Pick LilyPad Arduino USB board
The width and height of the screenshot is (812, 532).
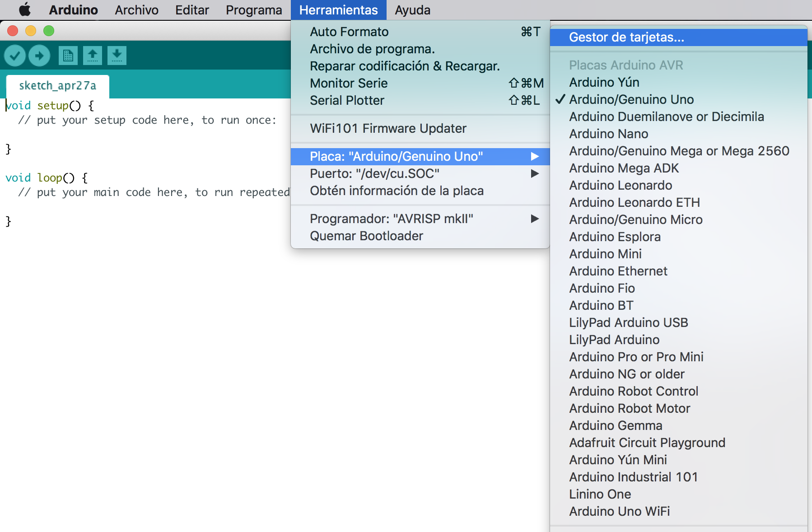click(x=679, y=322)
